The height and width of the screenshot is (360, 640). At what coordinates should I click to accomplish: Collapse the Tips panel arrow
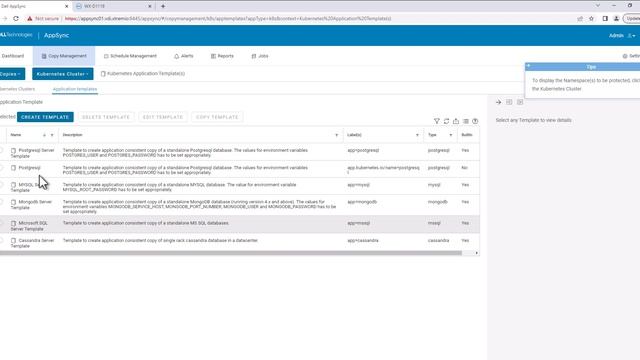click(529, 66)
